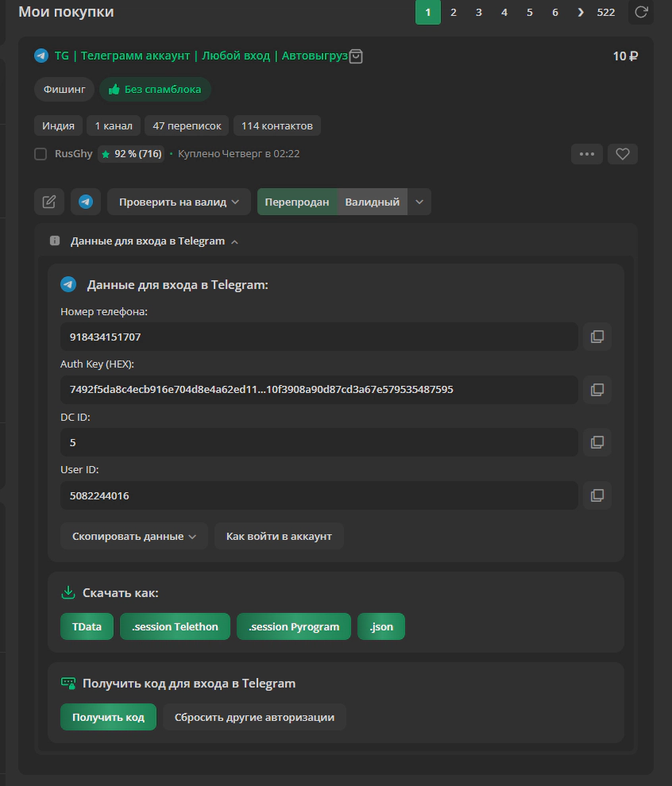Click the info icon beside the collapsible section header
This screenshot has height=786, width=672.
point(55,241)
